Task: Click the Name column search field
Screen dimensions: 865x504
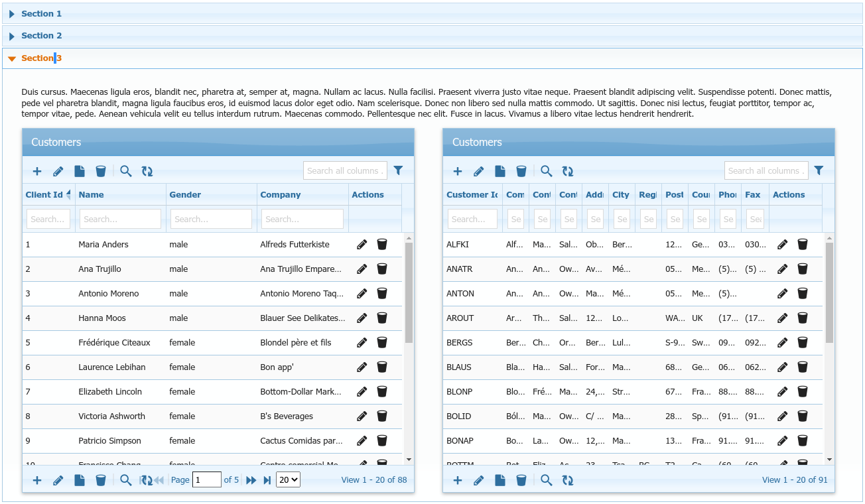Action: coord(120,219)
